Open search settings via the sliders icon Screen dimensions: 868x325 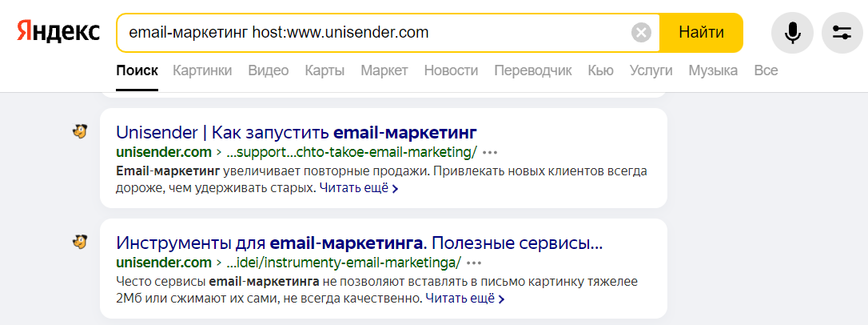[x=842, y=33]
